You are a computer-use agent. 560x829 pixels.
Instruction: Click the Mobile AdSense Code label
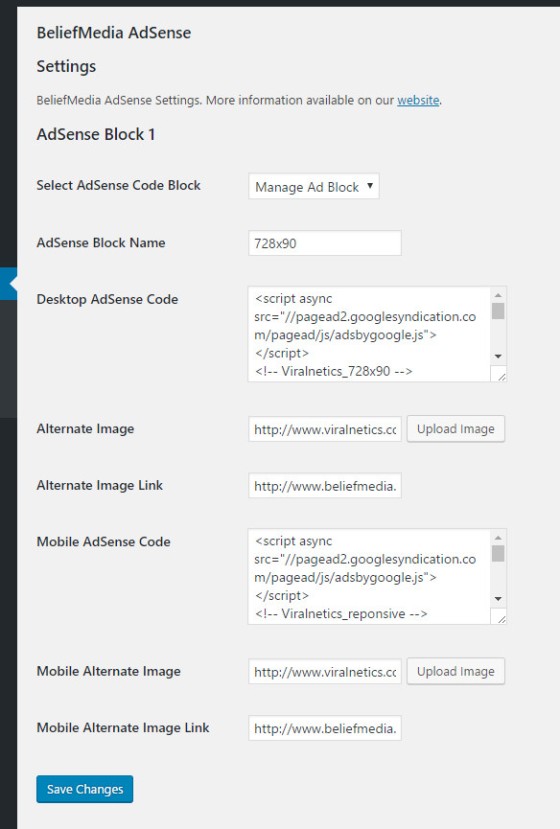104,542
